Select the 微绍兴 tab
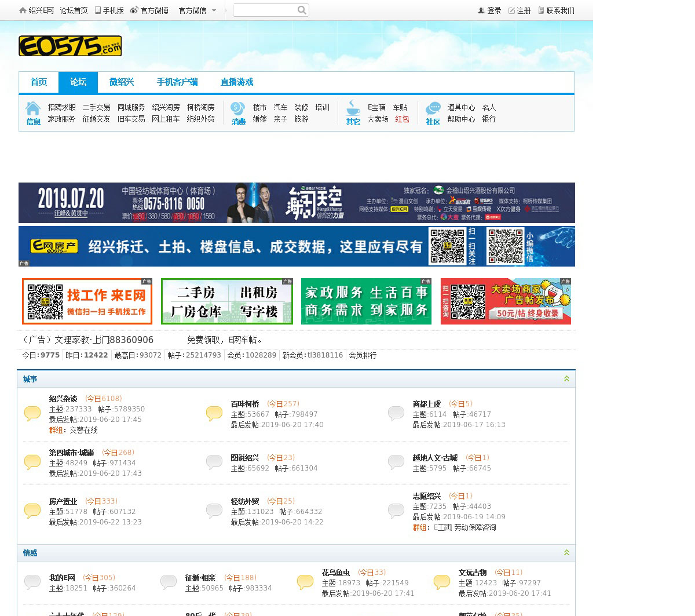 click(122, 82)
